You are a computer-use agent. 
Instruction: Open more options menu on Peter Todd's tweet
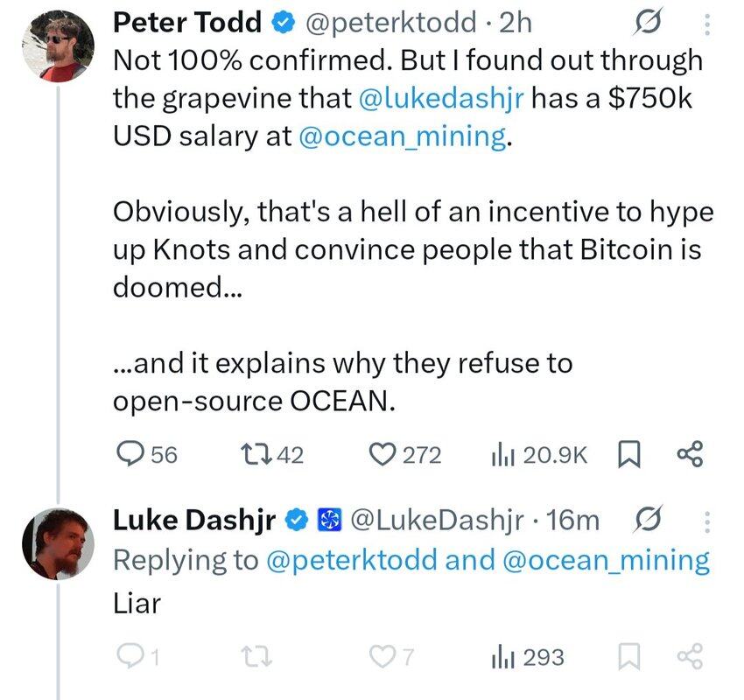(x=707, y=24)
